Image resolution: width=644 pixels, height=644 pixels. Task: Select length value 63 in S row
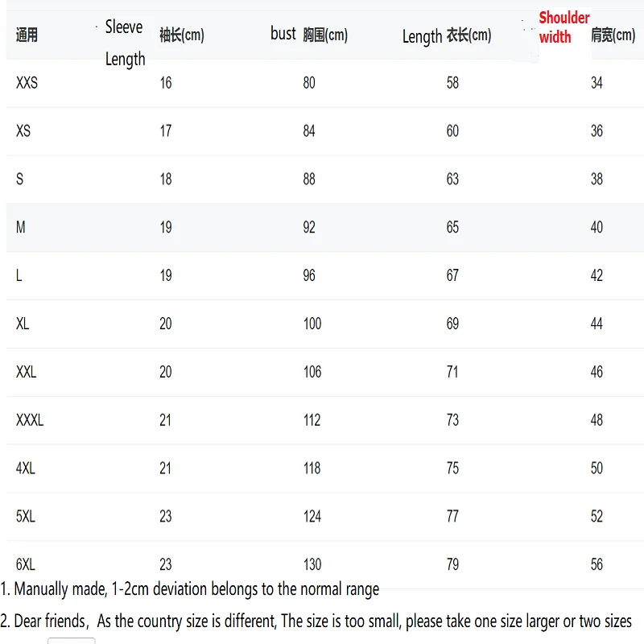(452, 180)
